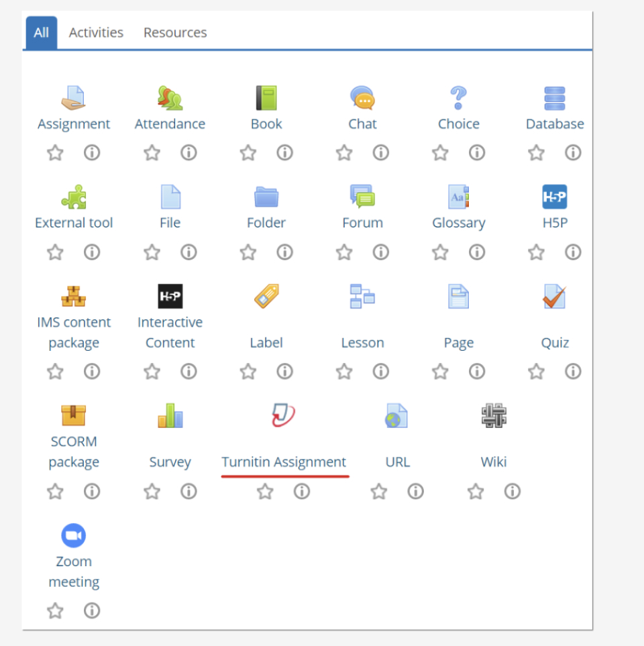
Task: Select the Forum activity icon
Action: pyautogui.click(x=362, y=196)
